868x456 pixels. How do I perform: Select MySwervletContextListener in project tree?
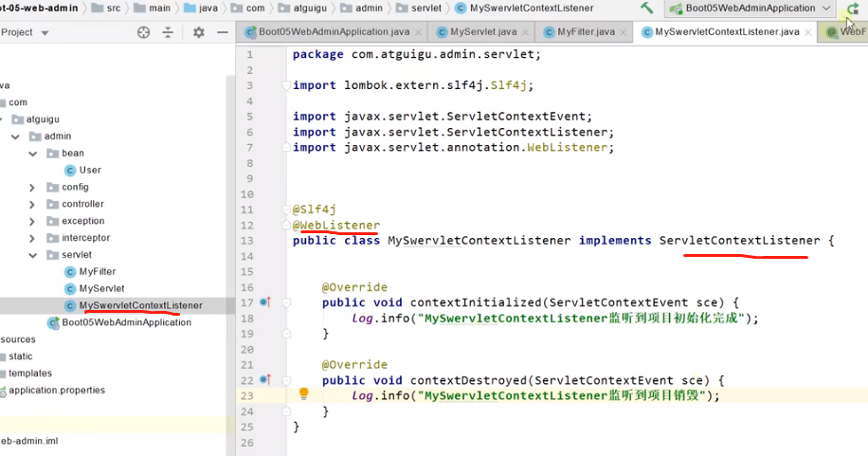click(x=134, y=305)
